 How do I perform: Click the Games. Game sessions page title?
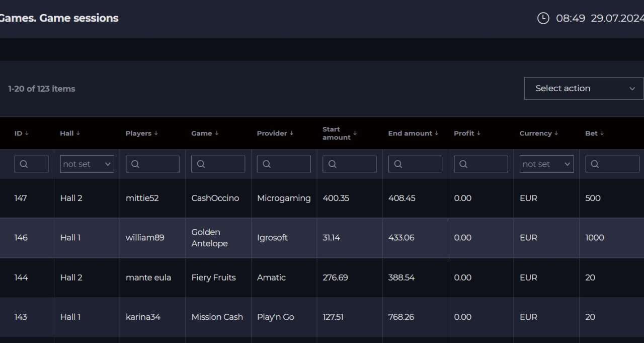click(x=58, y=18)
